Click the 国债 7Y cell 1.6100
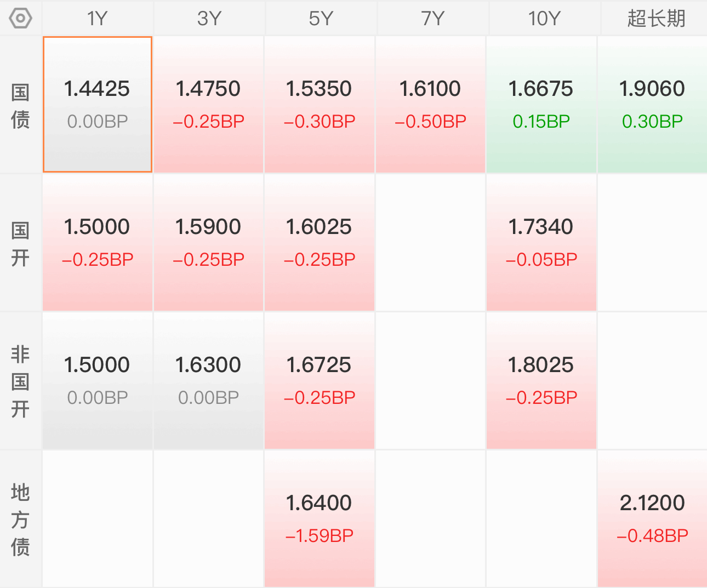 430,105
